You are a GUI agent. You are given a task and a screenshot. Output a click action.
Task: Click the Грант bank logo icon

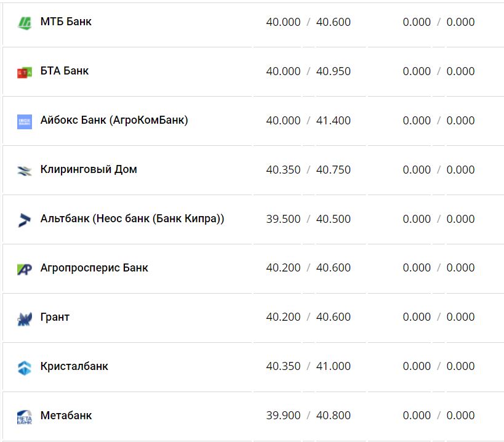(x=25, y=318)
